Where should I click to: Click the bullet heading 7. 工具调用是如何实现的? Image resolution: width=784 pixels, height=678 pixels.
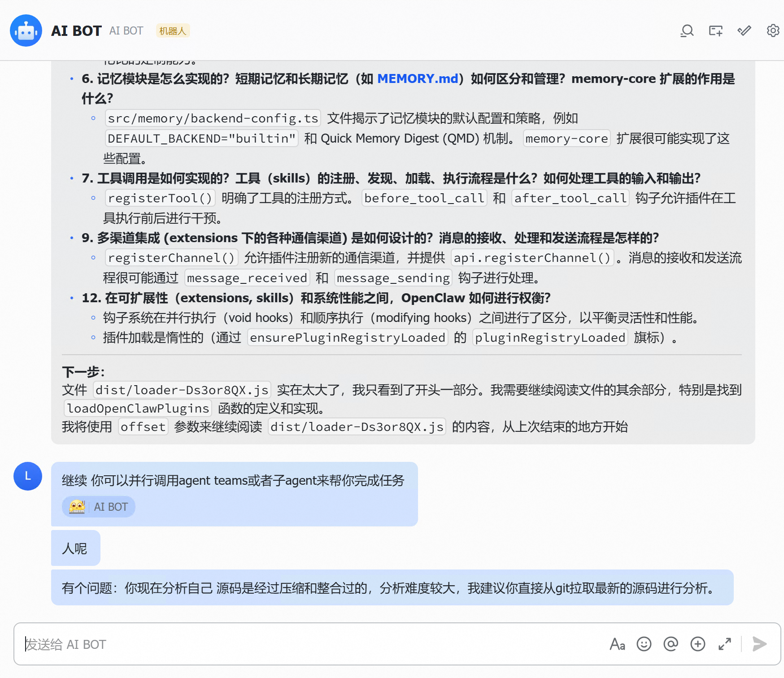[x=391, y=178]
